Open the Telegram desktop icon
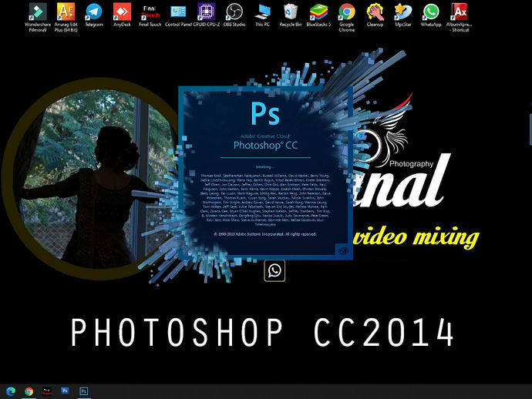The height and width of the screenshot is (399, 532). point(94,15)
